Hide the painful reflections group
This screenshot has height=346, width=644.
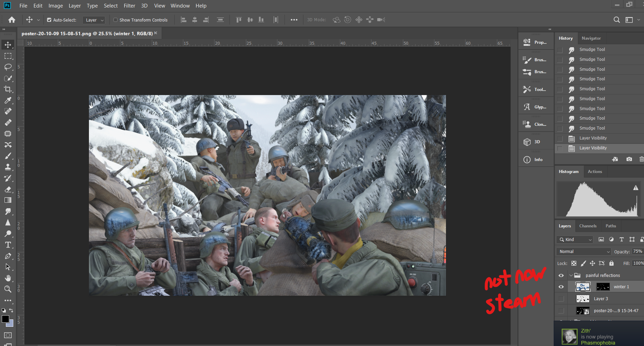pos(561,276)
